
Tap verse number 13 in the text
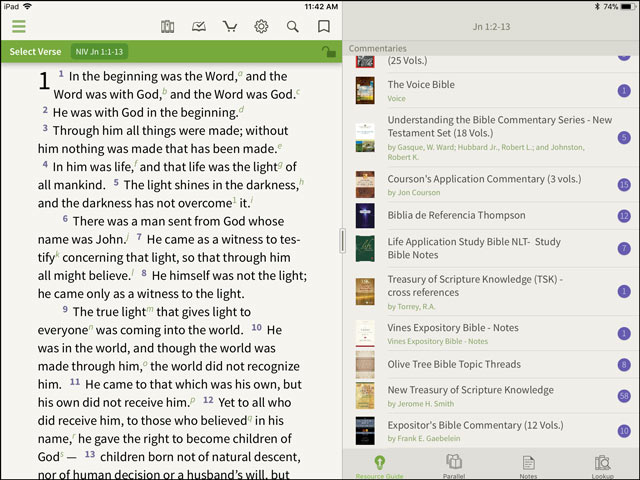click(x=90, y=454)
